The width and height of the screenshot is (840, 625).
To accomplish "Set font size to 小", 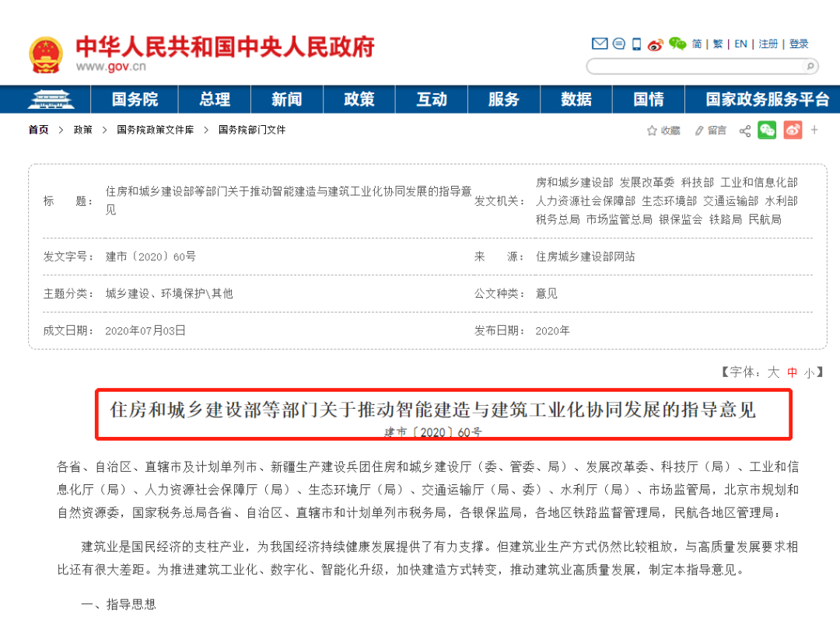I will pos(809,373).
